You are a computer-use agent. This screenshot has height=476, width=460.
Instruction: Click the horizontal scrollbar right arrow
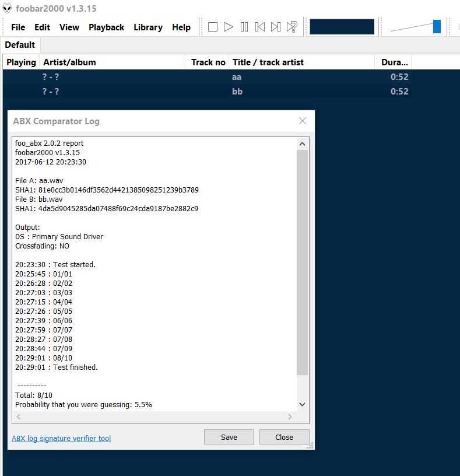point(290,416)
